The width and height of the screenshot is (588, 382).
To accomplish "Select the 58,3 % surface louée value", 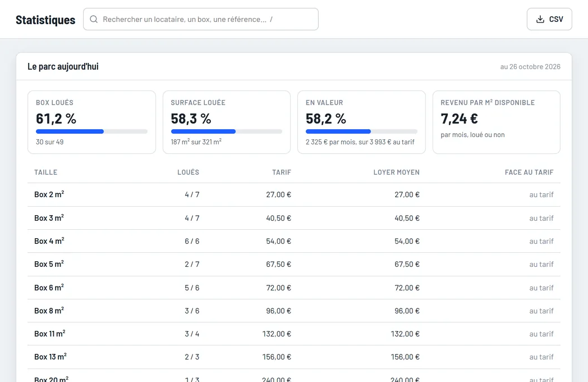I will click(191, 119).
